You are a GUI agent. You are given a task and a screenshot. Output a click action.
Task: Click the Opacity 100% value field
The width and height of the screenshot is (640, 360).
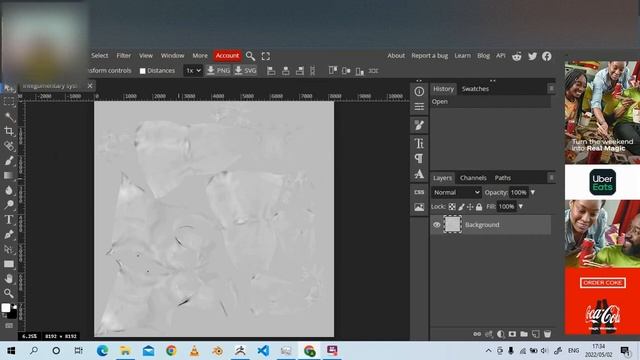(x=519, y=192)
